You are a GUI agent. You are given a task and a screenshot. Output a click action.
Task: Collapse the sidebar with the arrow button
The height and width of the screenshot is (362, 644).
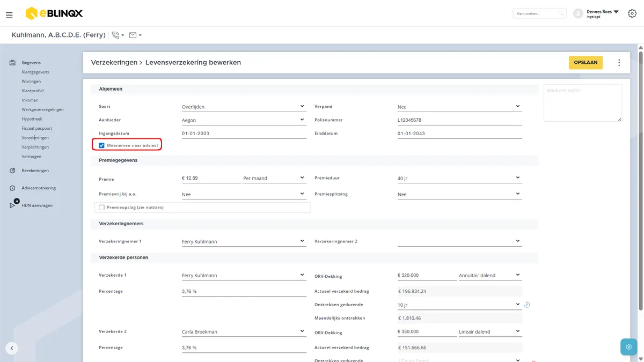coord(12,348)
